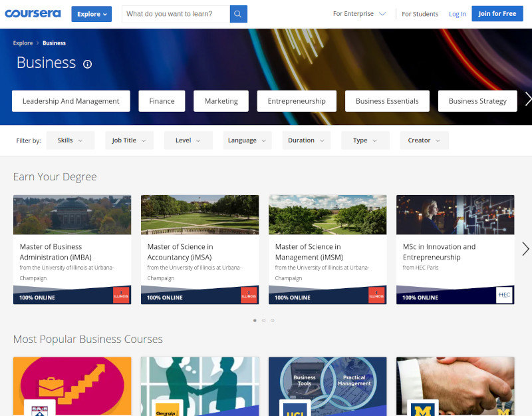
Task: Open the For Enterprise dropdown
Action: pyautogui.click(x=359, y=13)
